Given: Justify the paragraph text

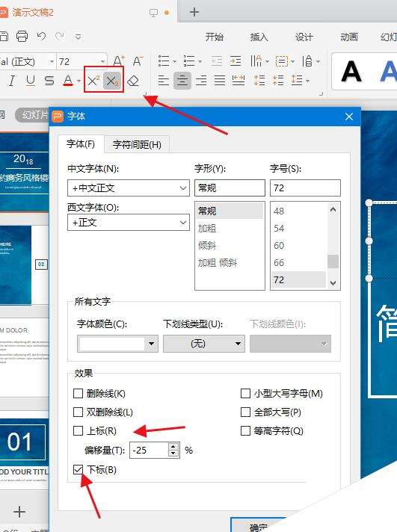Looking at the screenshot, I should (x=220, y=81).
